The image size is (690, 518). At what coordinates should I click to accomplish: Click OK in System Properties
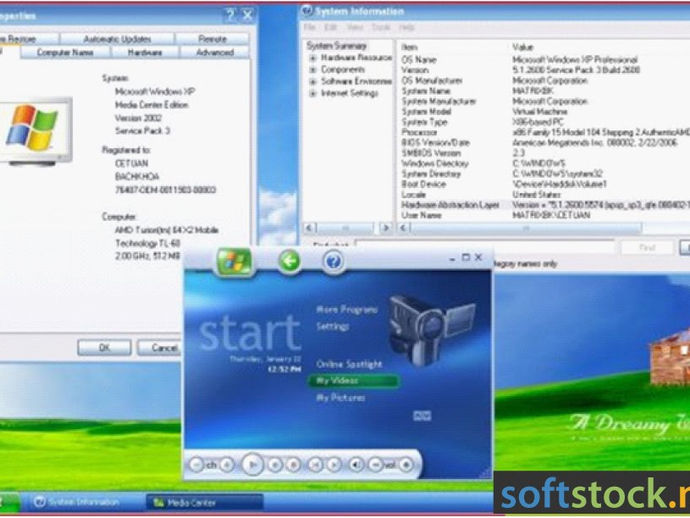(104, 348)
